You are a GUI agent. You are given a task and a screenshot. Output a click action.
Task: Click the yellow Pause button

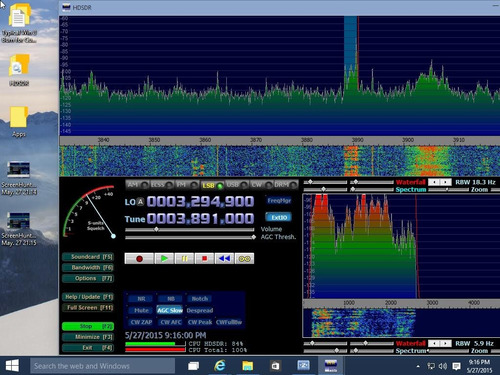(184, 258)
